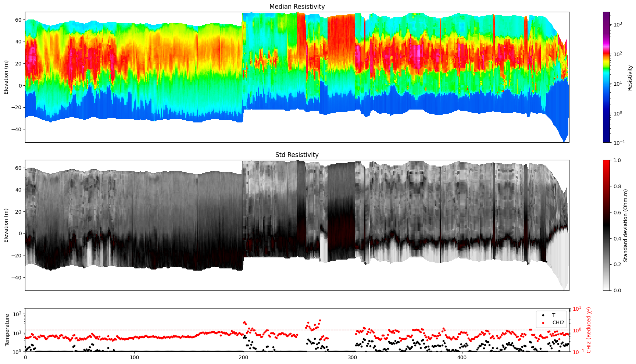Click the x-axis tick label 200

click(x=243, y=357)
